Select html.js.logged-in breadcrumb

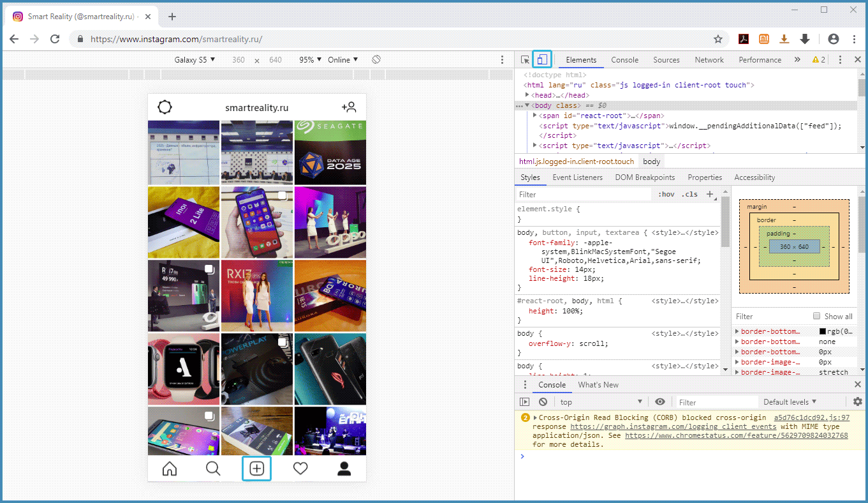(x=577, y=161)
